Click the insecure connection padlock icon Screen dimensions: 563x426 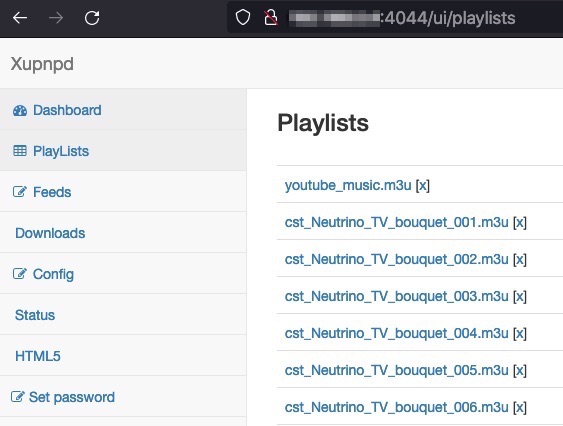pyautogui.click(x=271, y=17)
